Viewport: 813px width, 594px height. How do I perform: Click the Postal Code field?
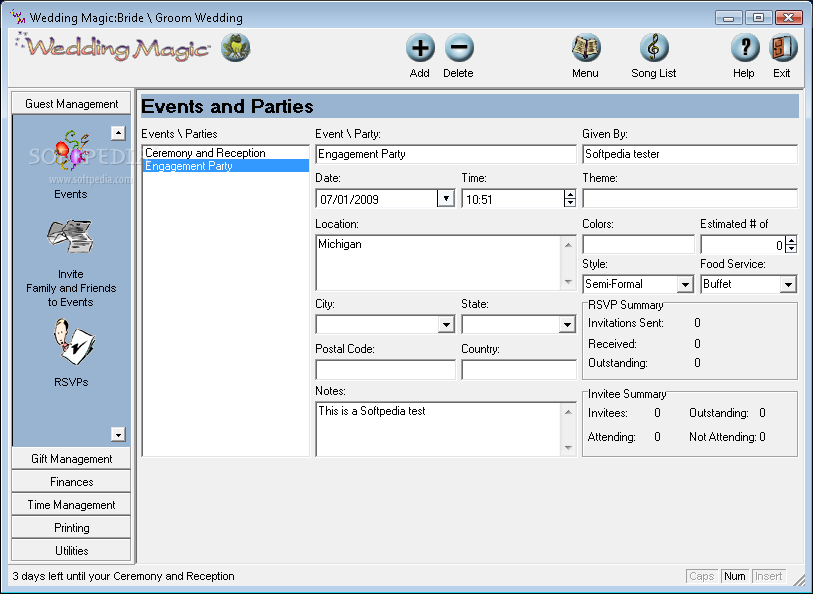click(x=385, y=370)
